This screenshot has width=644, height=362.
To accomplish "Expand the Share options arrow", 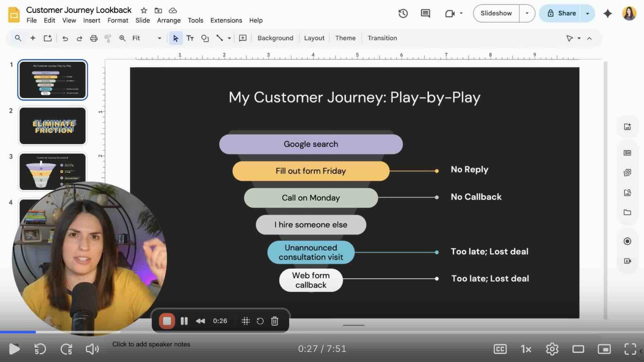I will (587, 13).
